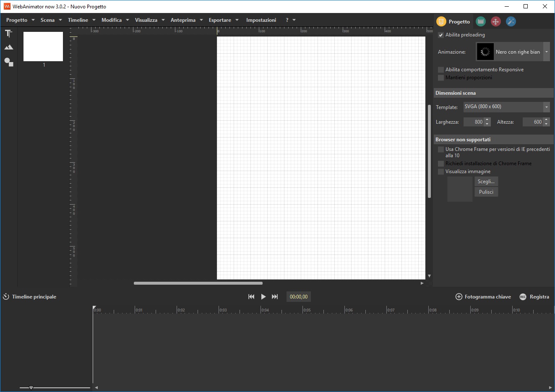Image resolution: width=555 pixels, height=392 pixels.
Task: Toggle the Visualizza immagine checkbox
Action: 441,172
